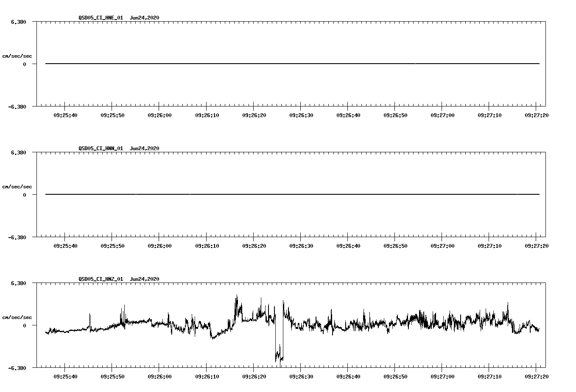Click the zero axis label of HNN plot
The width and height of the screenshot is (576, 392).
25,195
